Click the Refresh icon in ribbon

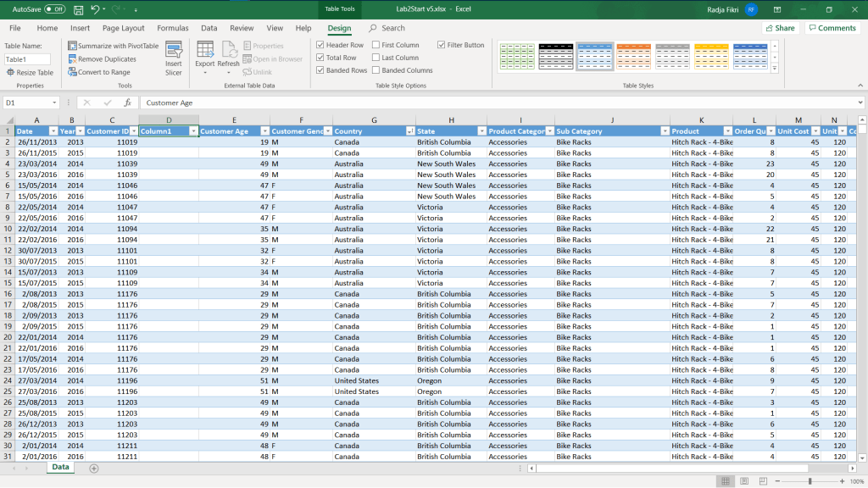(x=229, y=53)
